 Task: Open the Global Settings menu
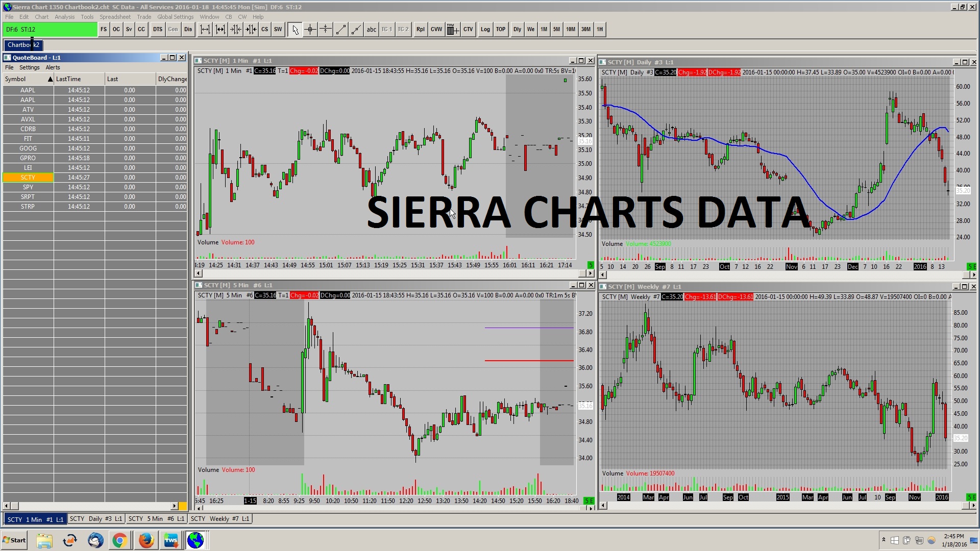175,17
